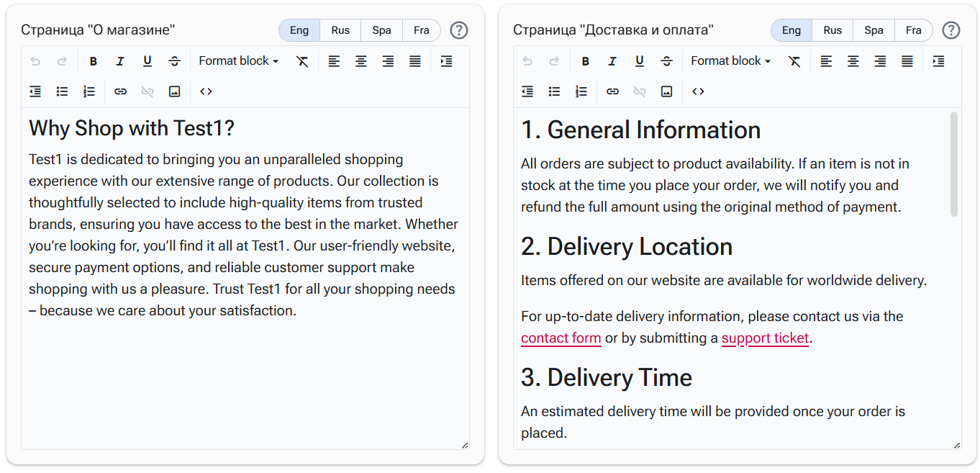Insert link in "Доставка и оплата" editor
The image size is (980, 473).
pyautogui.click(x=612, y=91)
